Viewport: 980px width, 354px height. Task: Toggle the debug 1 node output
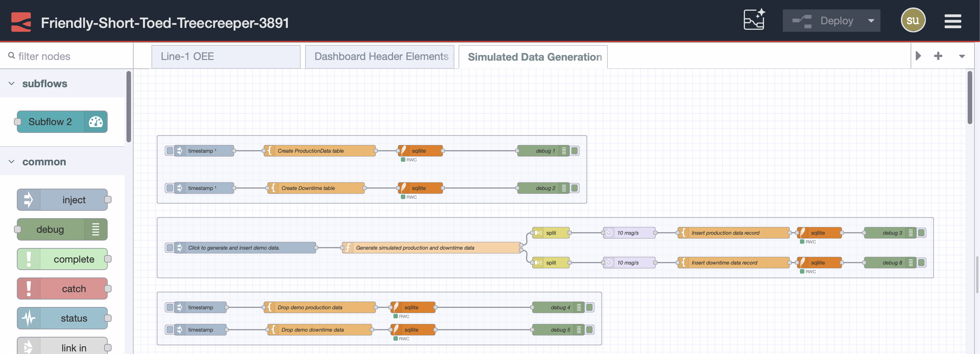[574, 150]
